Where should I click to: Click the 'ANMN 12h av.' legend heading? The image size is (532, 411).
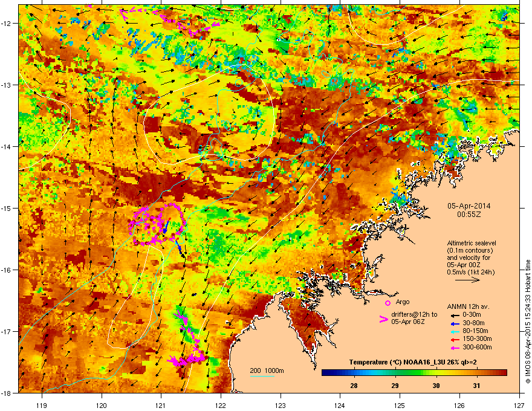[x=468, y=306]
